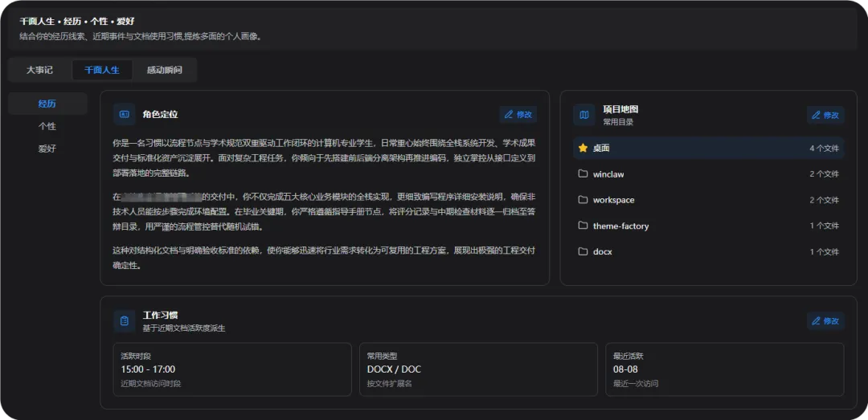Click the pencil icon in 角色定位 修改
Viewport: 868px width, 420px height.
[x=509, y=115]
